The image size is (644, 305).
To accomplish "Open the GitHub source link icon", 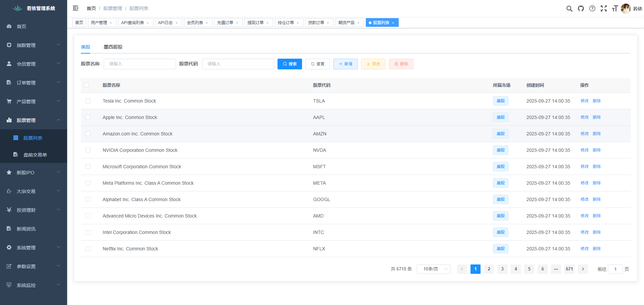I will [x=581, y=9].
